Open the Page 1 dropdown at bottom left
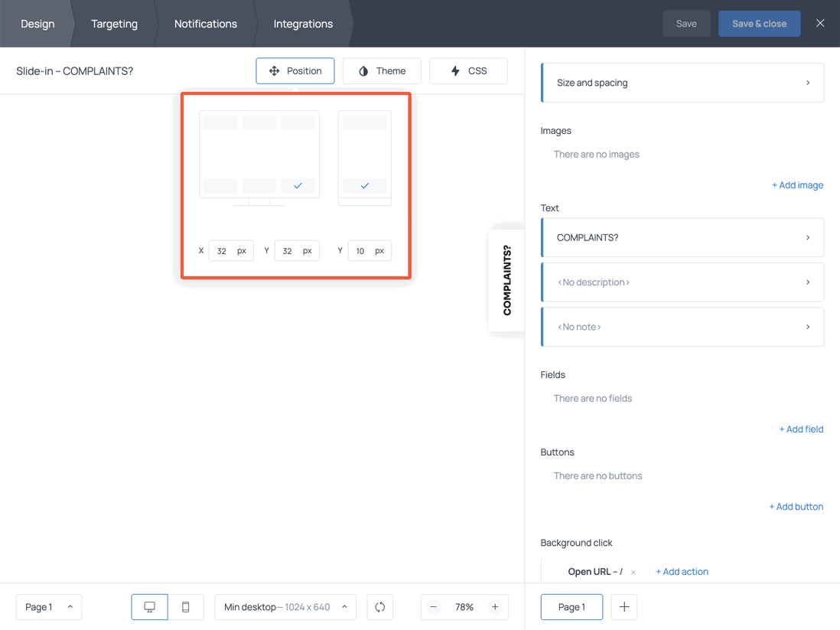The image size is (840, 630). pyautogui.click(x=48, y=606)
